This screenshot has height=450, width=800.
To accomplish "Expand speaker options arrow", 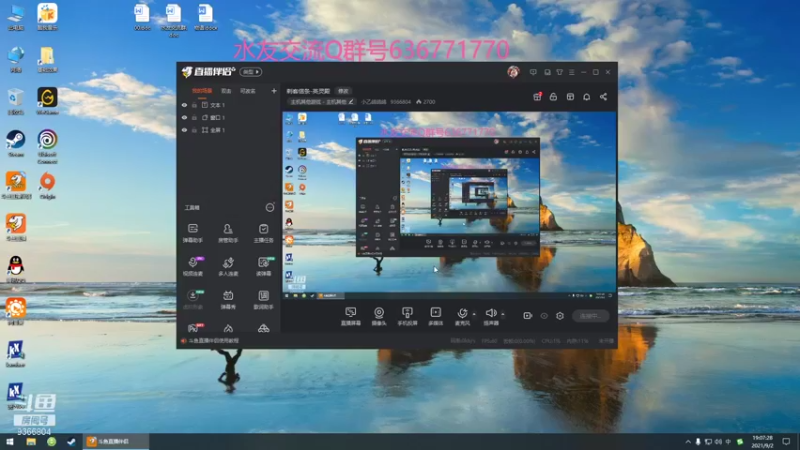I will pyautogui.click(x=503, y=314).
